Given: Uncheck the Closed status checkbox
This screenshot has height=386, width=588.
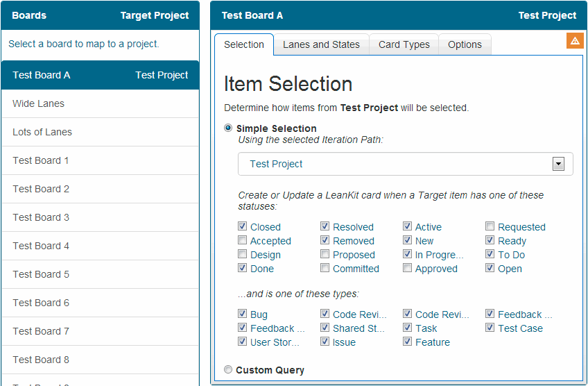Looking at the screenshot, I should click(x=243, y=226).
